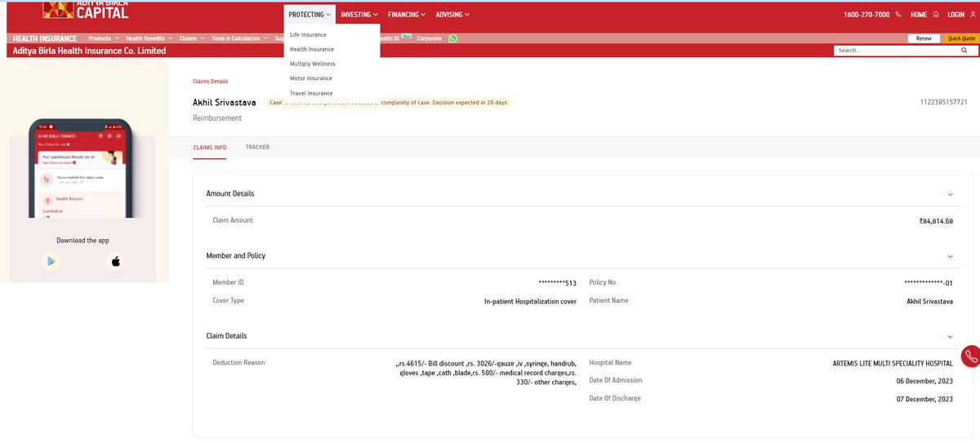The height and width of the screenshot is (443, 980).
Task: Expand the Health Benefits menu
Action: coord(149,38)
